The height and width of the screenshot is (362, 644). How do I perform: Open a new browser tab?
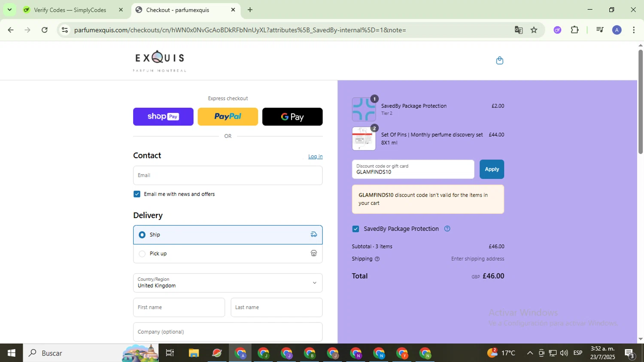pyautogui.click(x=250, y=10)
